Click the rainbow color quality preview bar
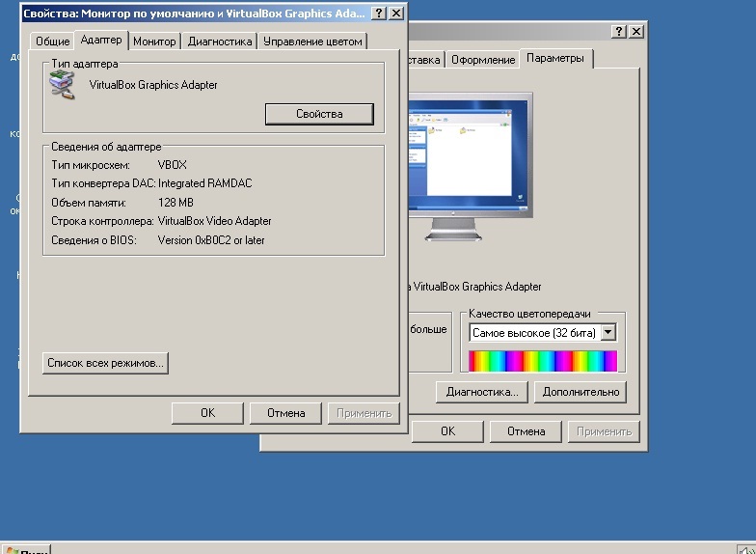The image size is (756, 554). coord(542,361)
